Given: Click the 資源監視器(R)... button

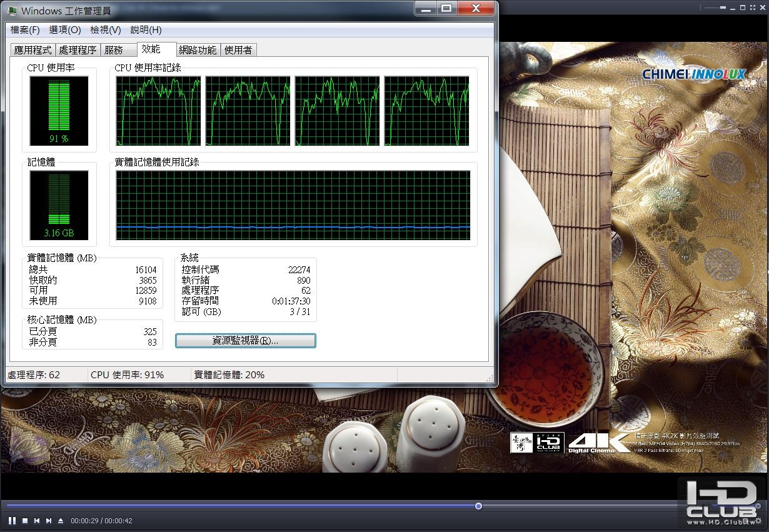Looking at the screenshot, I should click(245, 341).
